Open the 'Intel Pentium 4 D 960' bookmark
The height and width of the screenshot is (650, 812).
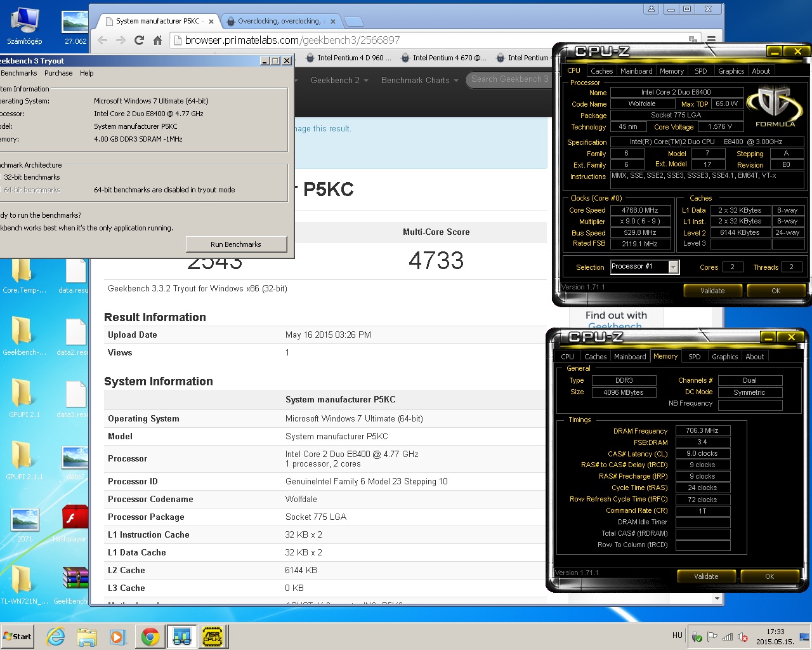pos(349,58)
